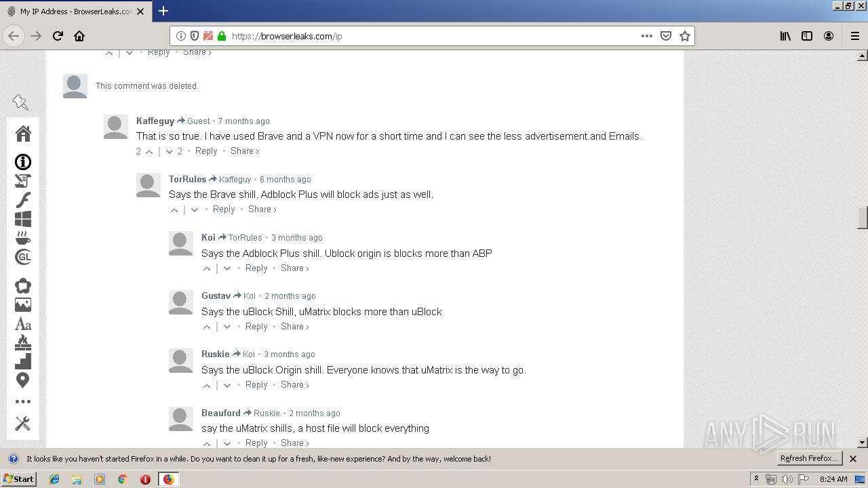Open the Geolocation pin icon in sidebar

tap(23, 380)
